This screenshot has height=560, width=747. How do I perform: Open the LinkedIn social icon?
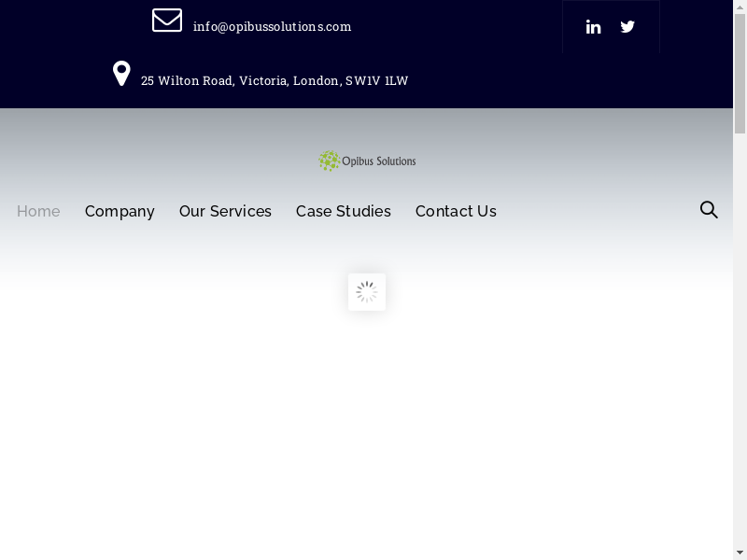[x=593, y=27]
